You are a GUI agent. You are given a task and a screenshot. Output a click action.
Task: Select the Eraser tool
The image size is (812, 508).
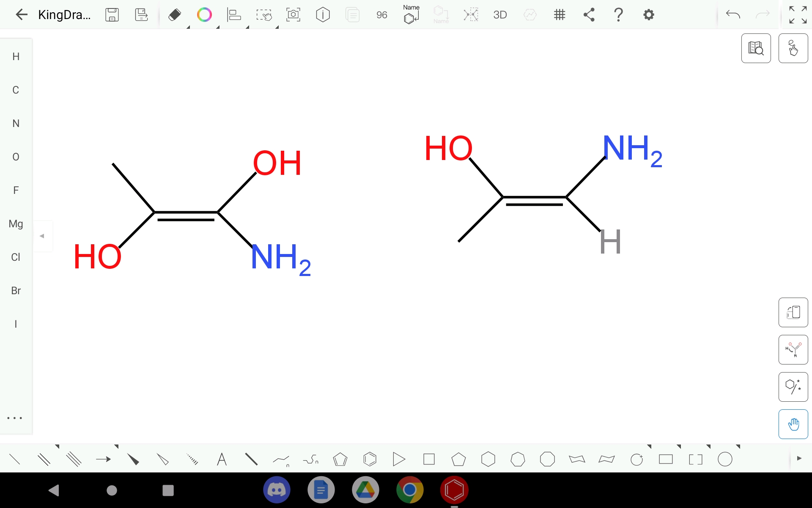pyautogui.click(x=174, y=14)
